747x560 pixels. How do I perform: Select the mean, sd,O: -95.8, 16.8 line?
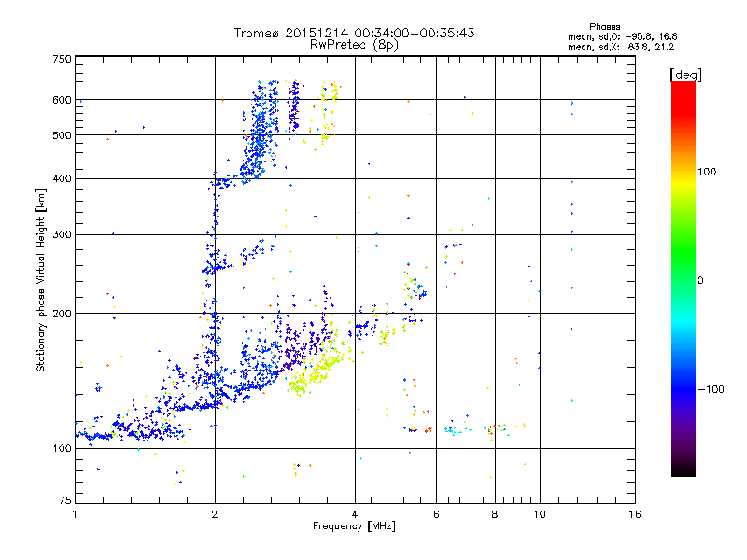pos(622,36)
